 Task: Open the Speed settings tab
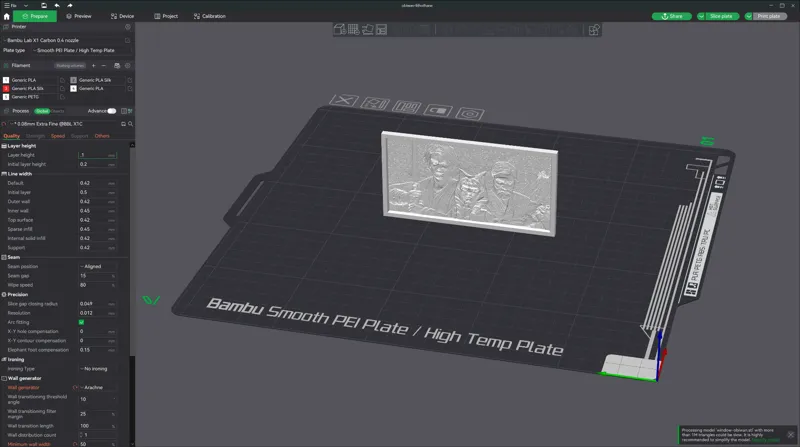[58, 136]
